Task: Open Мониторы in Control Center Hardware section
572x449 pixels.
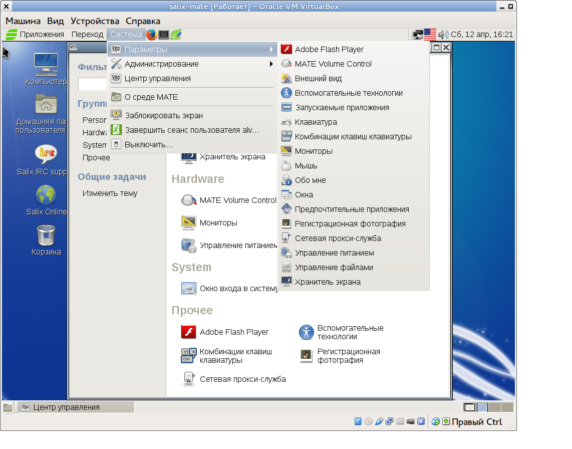Action: (x=209, y=222)
